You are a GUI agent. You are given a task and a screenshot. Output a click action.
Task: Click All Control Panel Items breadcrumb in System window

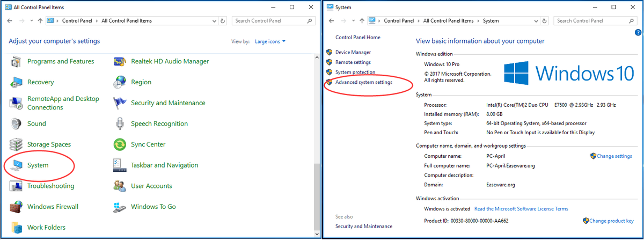click(449, 21)
